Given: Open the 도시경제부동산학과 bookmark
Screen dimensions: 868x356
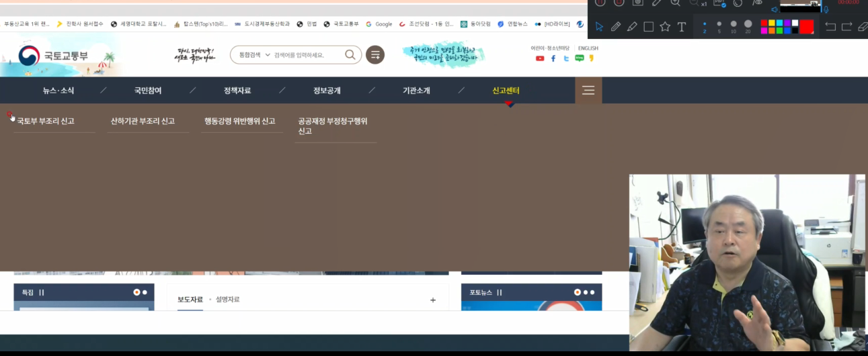Looking at the screenshot, I should [x=262, y=24].
